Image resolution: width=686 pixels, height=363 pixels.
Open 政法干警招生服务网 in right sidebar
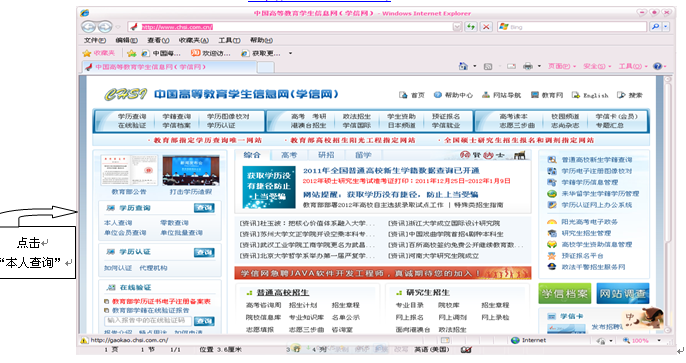(593, 267)
